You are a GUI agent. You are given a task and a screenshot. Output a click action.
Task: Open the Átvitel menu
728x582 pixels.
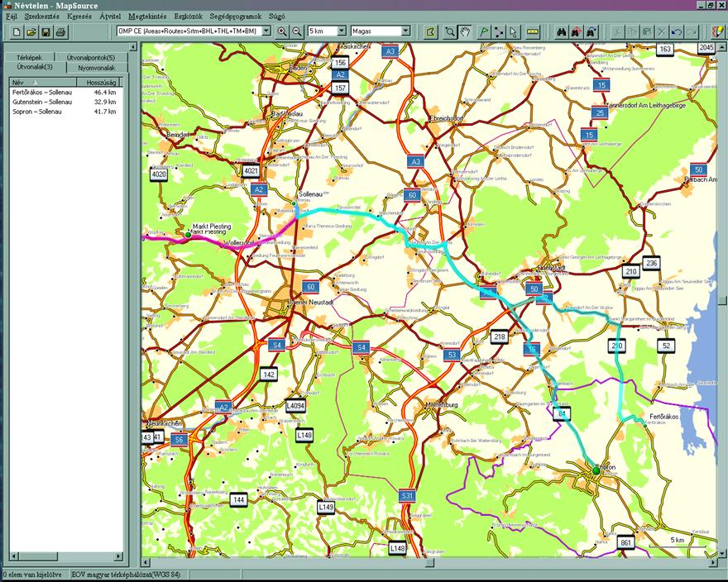(x=110, y=17)
